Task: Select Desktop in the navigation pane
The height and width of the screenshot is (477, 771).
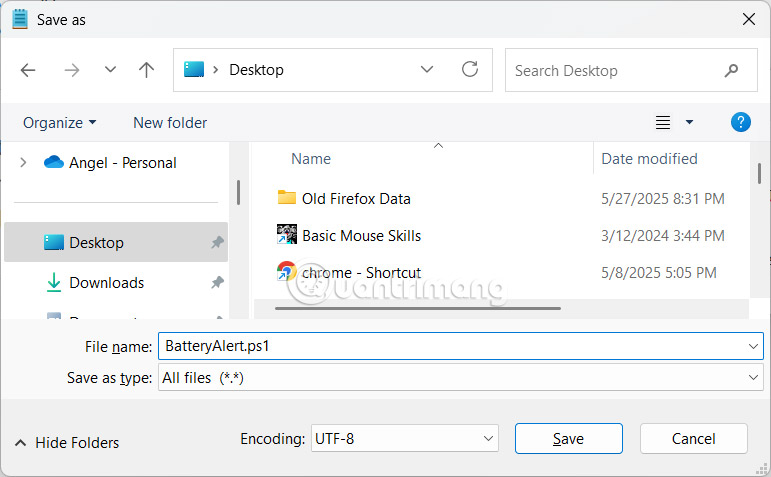Action: (x=116, y=242)
